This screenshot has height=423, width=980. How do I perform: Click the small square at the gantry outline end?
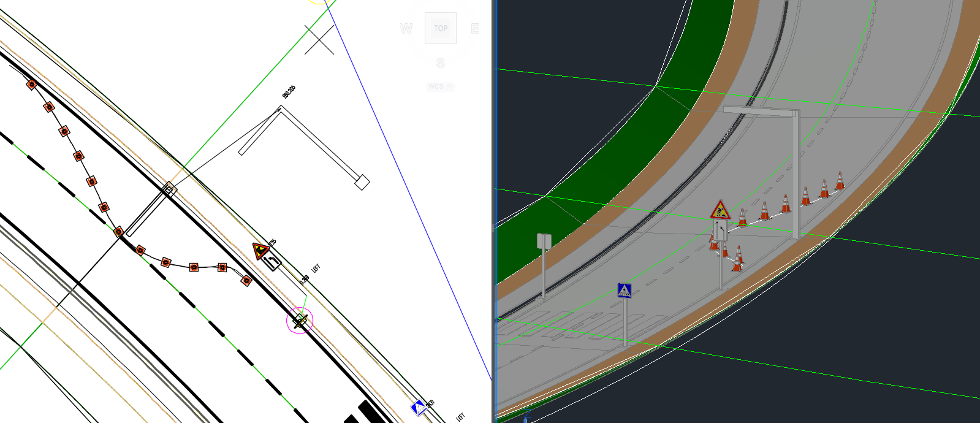[362, 182]
